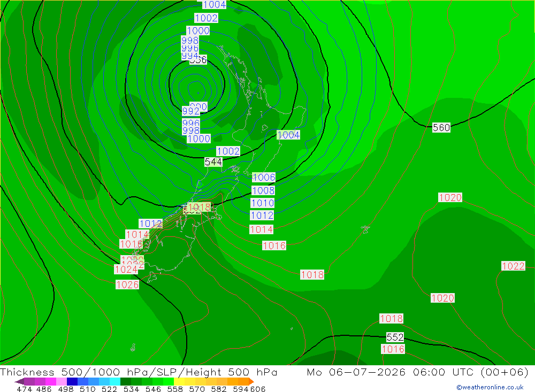Click the 552 height contour label
The width and height of the screenshot is (535, 392).
(395, 337)
